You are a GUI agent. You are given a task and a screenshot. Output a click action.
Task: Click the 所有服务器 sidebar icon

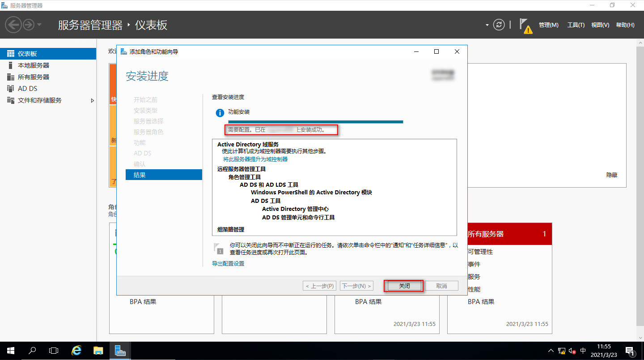coord(11,77)
